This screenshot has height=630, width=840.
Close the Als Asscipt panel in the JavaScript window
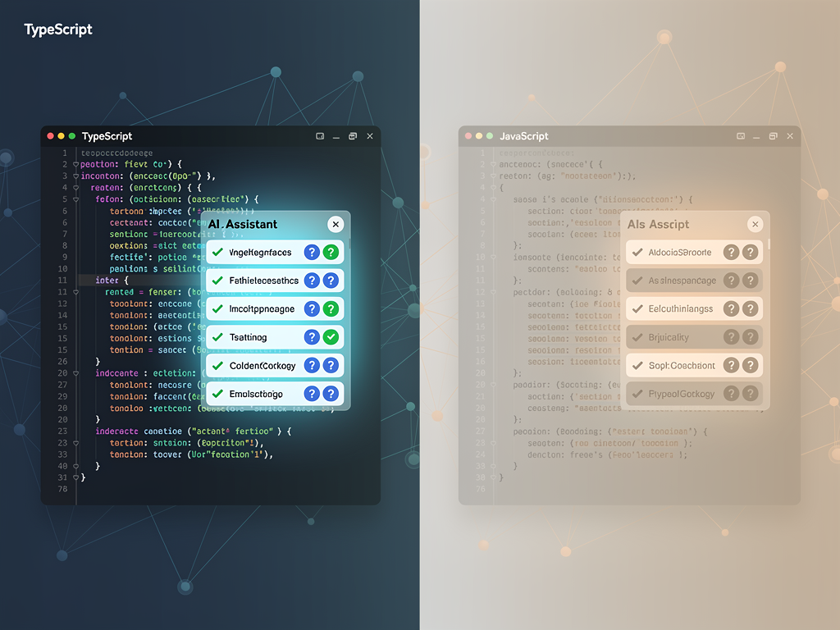click(x=755, y=225)
